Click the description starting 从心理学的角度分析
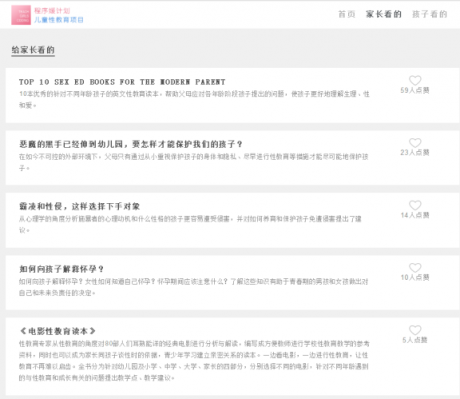Viewport: 460px width, 399px height. click(x=190, y=225)
